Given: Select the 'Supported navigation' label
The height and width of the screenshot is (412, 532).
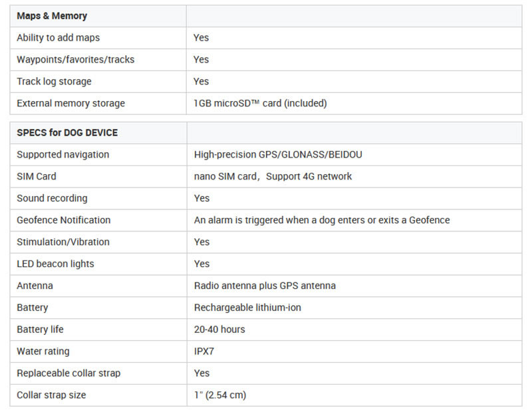Looking at the screenshot, I should (x=63, y=155).
